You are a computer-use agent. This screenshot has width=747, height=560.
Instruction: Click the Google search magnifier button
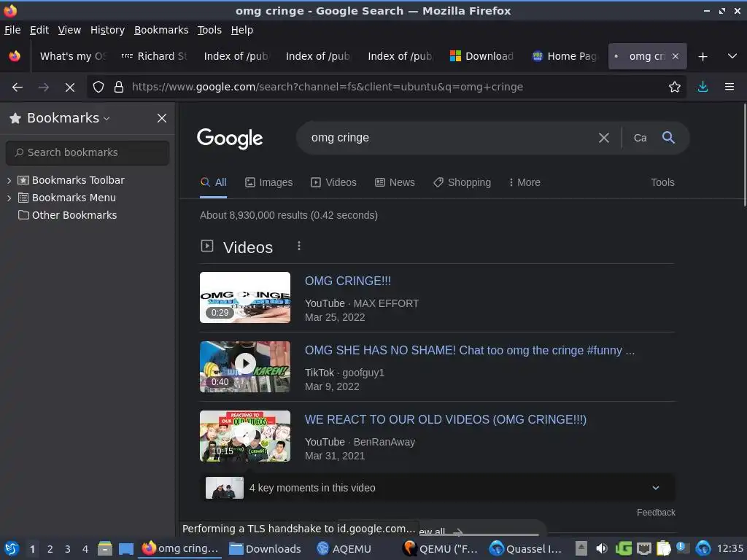[668, 138]
